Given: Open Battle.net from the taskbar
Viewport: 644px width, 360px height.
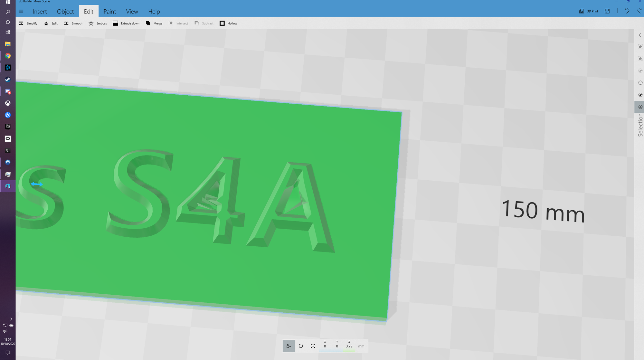Looking at the screenshot, I should [8, 68].
